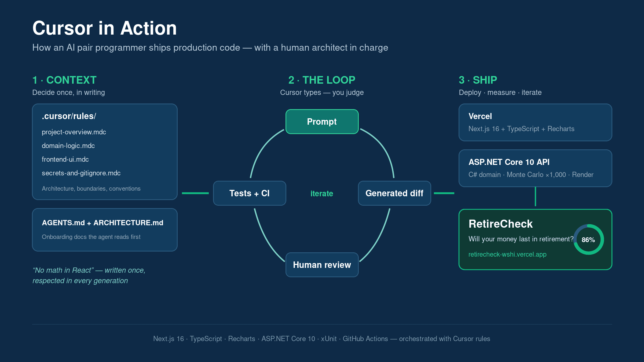Click the ASP.NET Core 10 API title

509,162
